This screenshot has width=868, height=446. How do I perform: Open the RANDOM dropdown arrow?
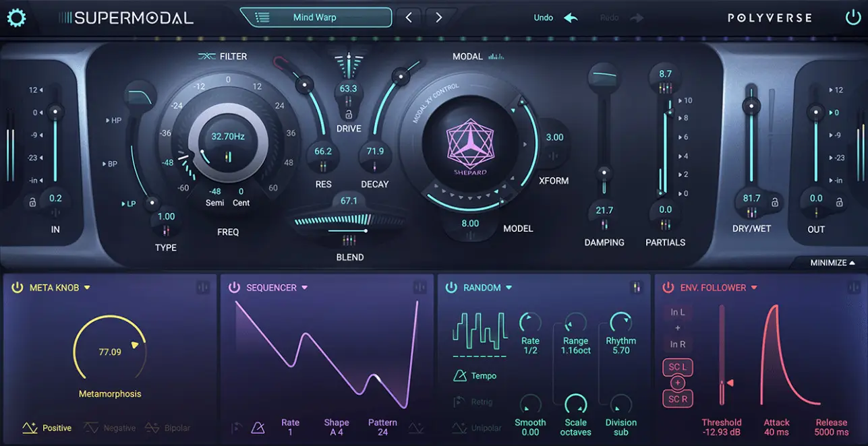pyautogui.click(x=509, y=288)
